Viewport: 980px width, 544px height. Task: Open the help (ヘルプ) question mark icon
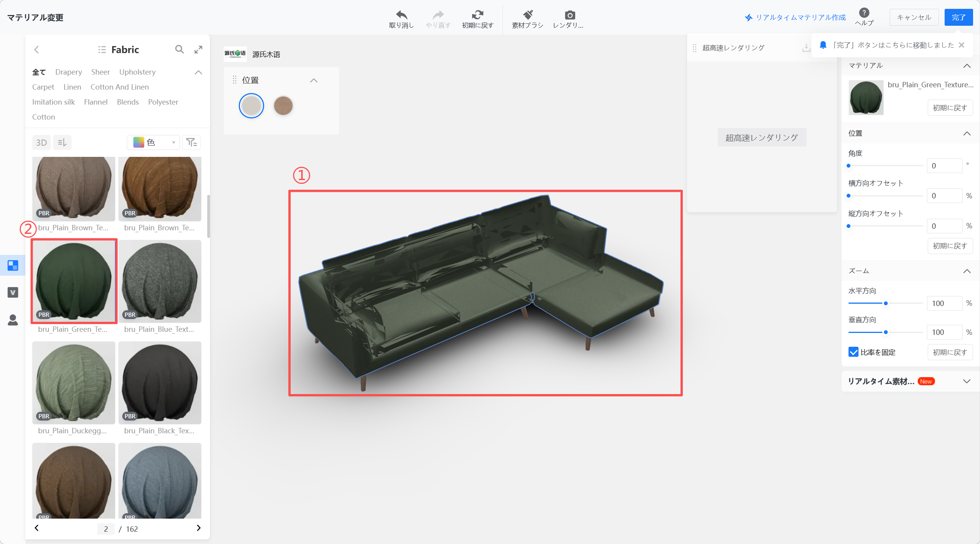(x=864, y=12)
